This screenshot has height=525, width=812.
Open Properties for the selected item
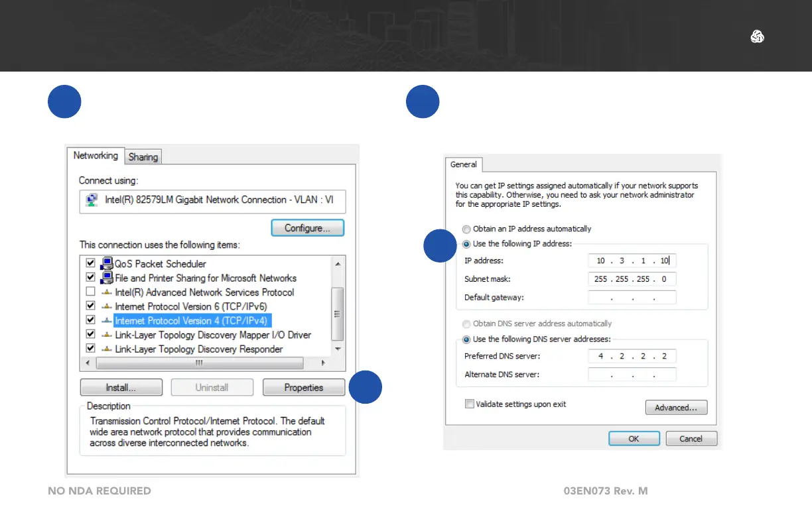click(x=304, y=388)
